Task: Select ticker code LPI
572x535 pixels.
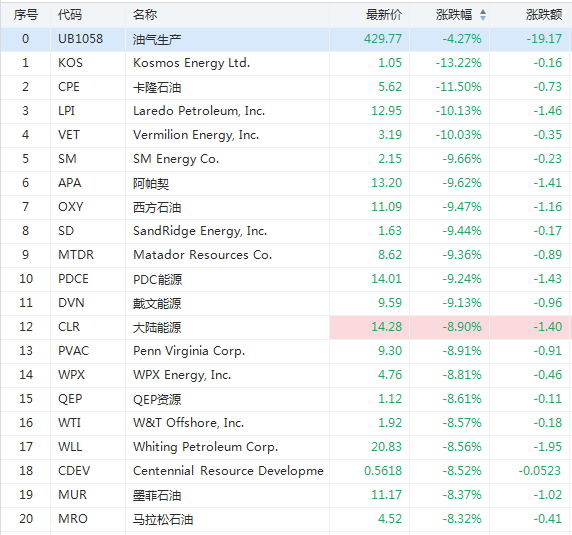Action: coord(66,111)
